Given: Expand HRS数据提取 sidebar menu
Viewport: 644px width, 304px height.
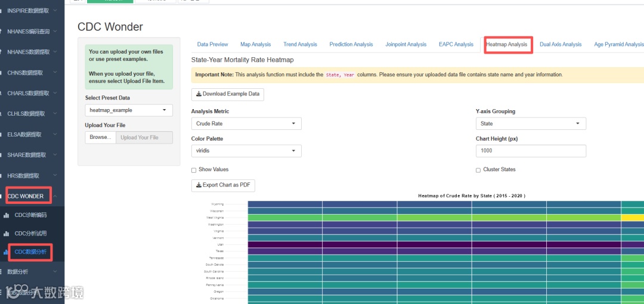Looking at the screenshot, I should (32, 175).
